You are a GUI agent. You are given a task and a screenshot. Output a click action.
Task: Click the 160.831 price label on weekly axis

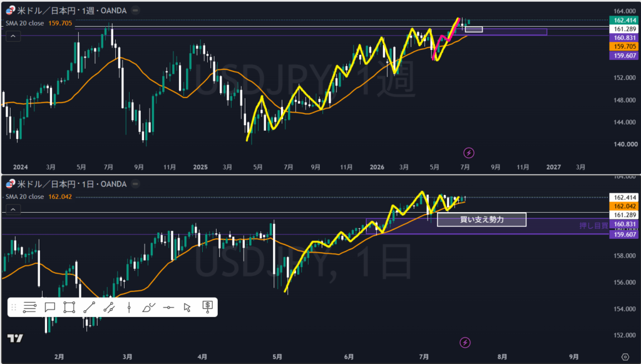(624, 38)
